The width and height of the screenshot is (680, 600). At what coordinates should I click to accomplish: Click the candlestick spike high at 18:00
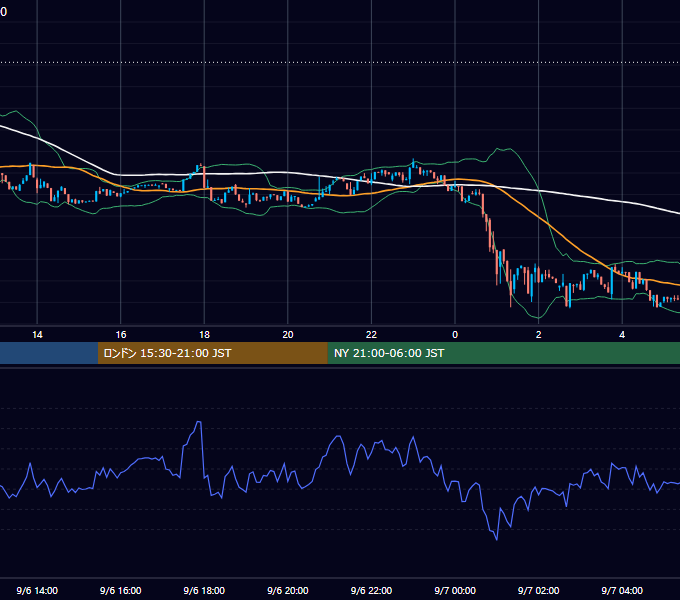(201, 165)
